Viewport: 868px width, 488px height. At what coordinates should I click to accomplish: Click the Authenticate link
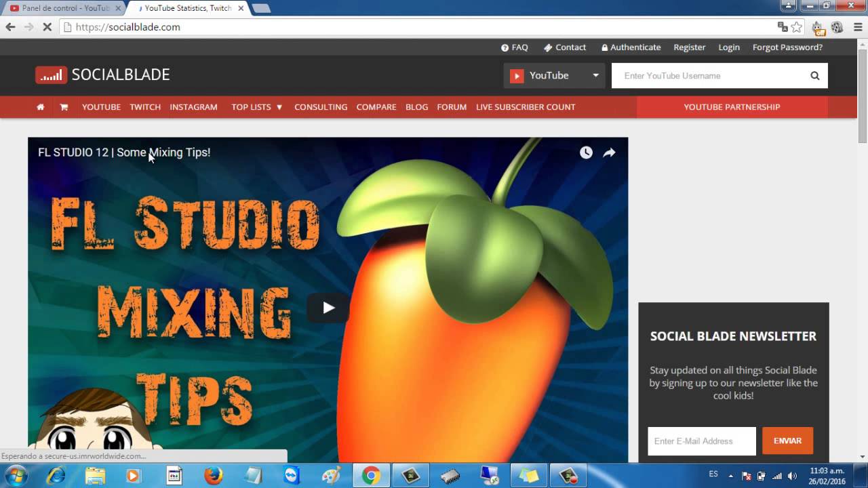(x=631, y=47)
